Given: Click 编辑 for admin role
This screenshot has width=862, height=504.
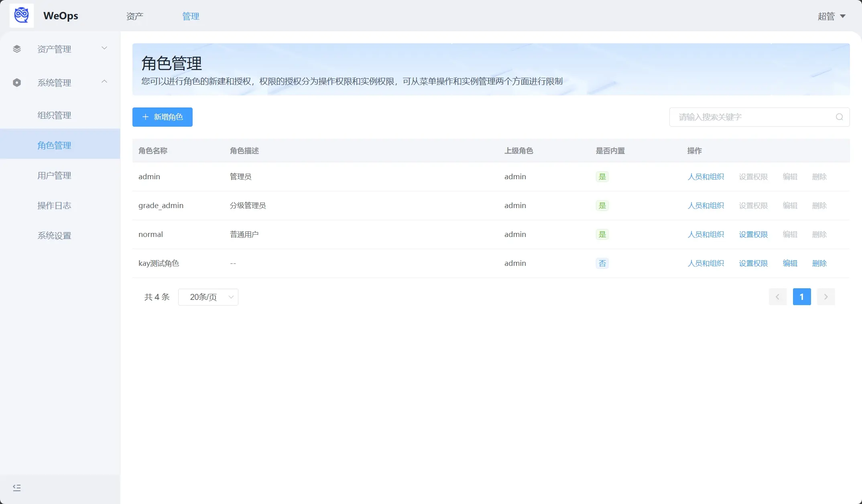Looking at the screenshot, I should [x=790, y=177].
